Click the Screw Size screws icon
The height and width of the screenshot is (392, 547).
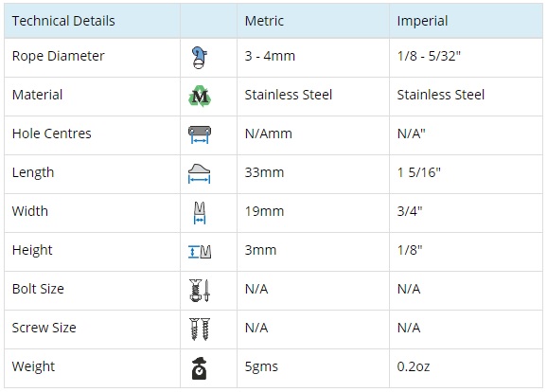pyautogui.click(x=200, y=330)
